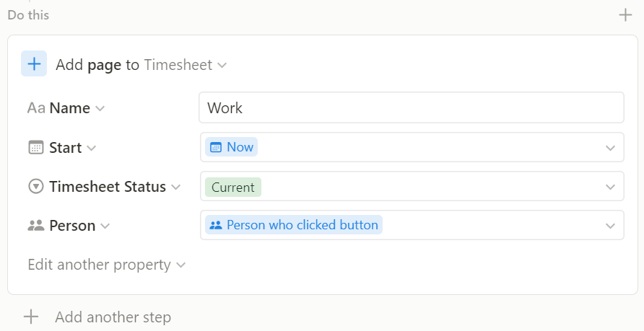This screenshot has width=644, height=331.
Task: Click the calendar icon next to Start
Action: [35, 147]
